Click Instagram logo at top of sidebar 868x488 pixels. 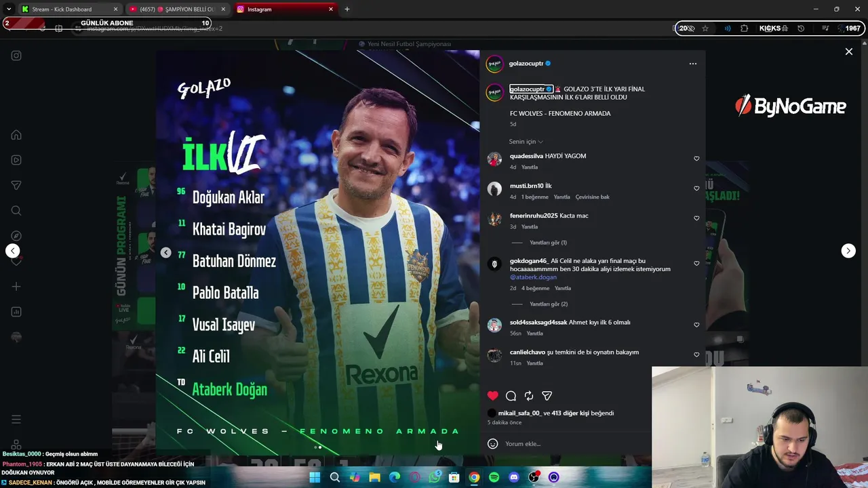16,56
